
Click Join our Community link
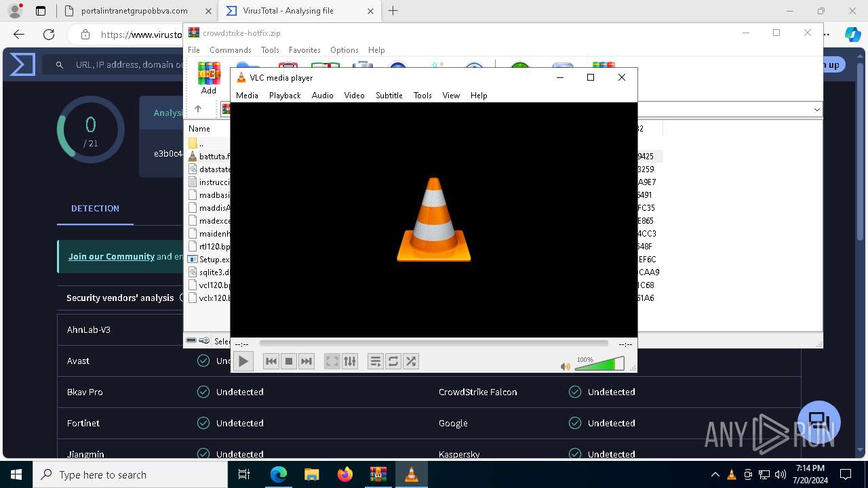(x=111, y=257)
